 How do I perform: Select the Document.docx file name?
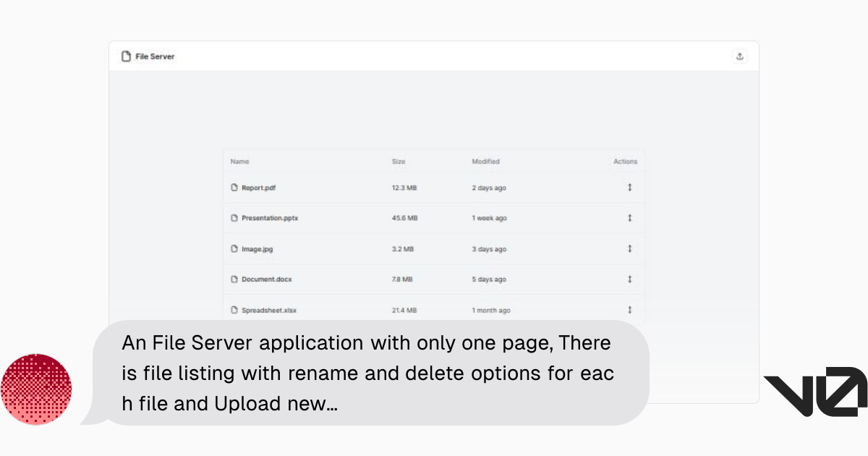point(267,279)
